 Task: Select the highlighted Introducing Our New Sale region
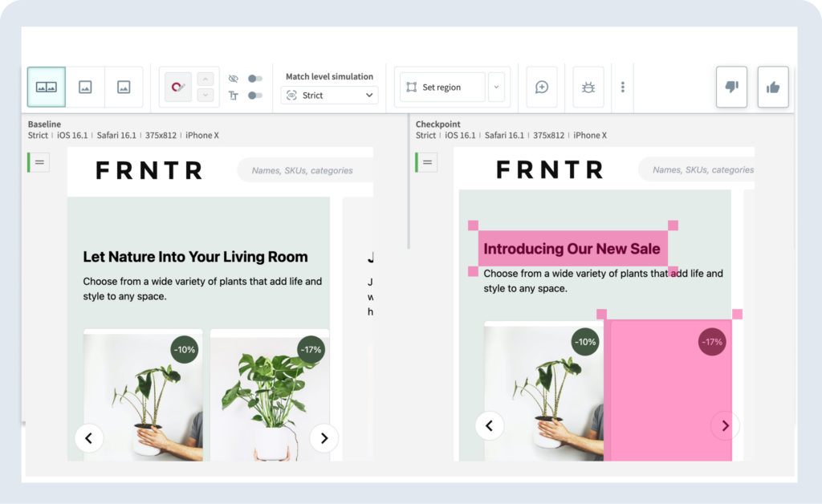572,249
